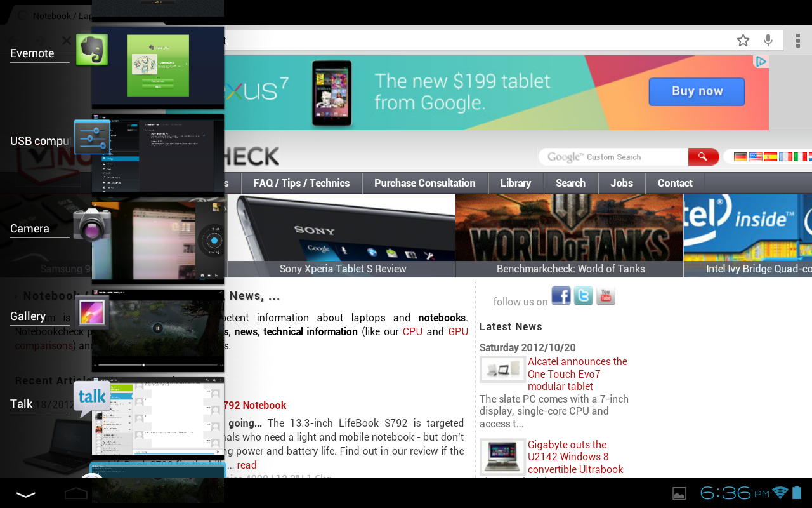Switch to the Gallery recent app thumbnail
The height and width of the screenshot is (508, 812).
pos(158,330)
